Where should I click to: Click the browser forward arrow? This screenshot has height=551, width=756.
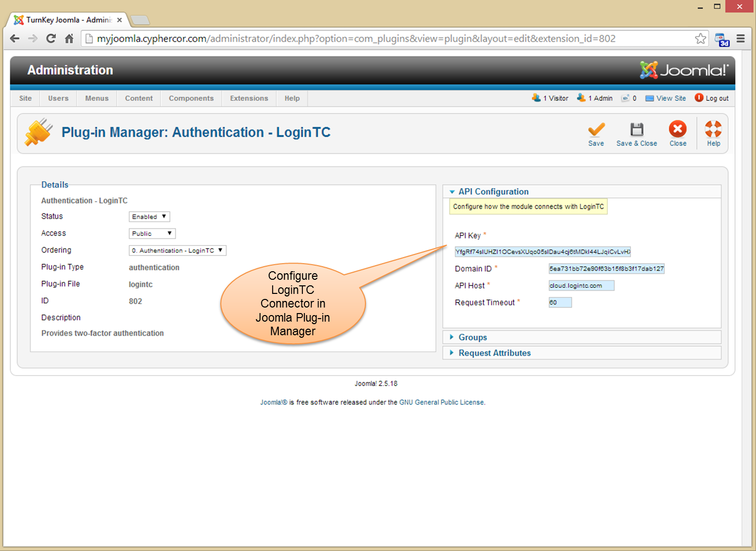tap(33, 38)
